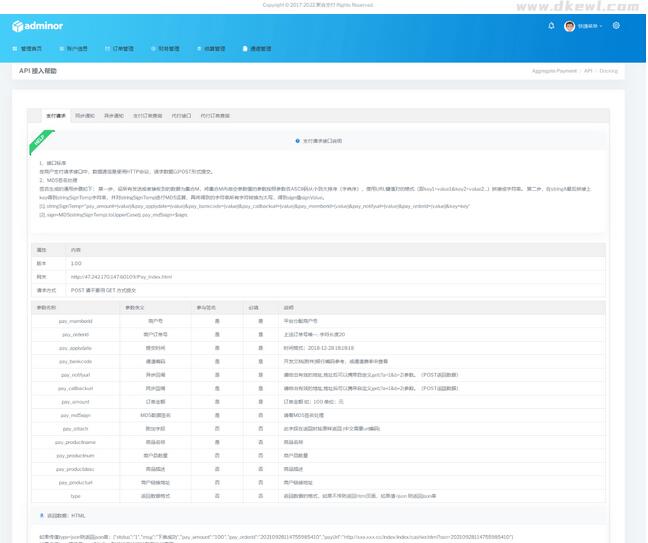
Task: Click the 订单管理 menu icon
Action: click(x=108, y=48)
